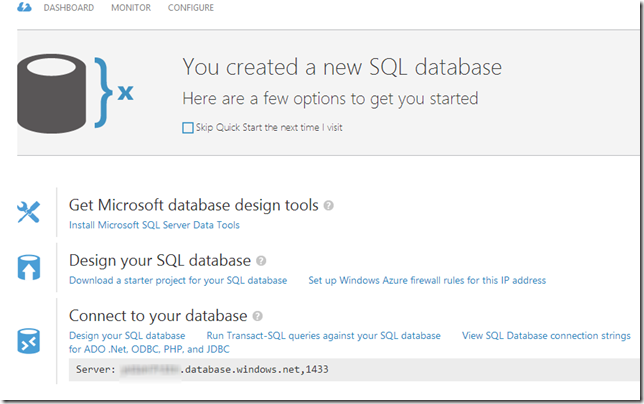Open help icon beside Design your SQL database heading

pyautogui.click(x=261, y=261)
